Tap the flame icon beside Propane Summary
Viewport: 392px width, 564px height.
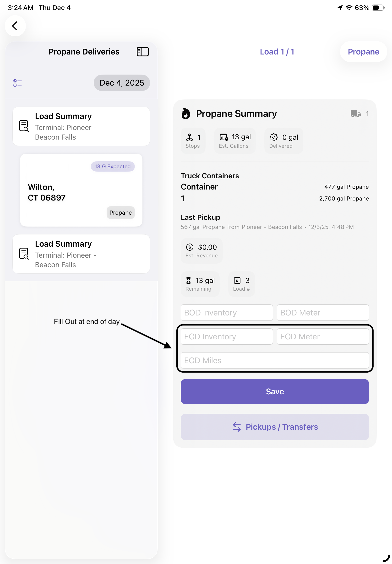pos(186,114)
